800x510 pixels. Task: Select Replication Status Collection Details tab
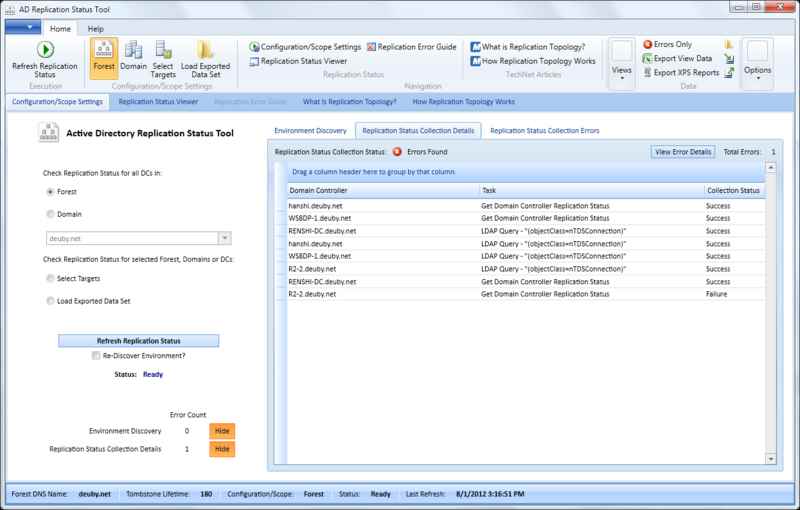(418, 131)
